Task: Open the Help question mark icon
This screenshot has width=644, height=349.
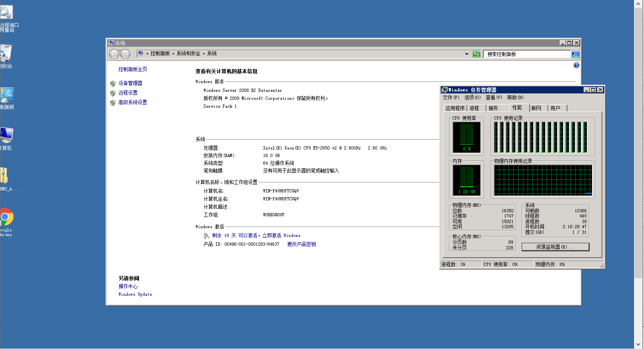Action: click(x=576, y=65)
